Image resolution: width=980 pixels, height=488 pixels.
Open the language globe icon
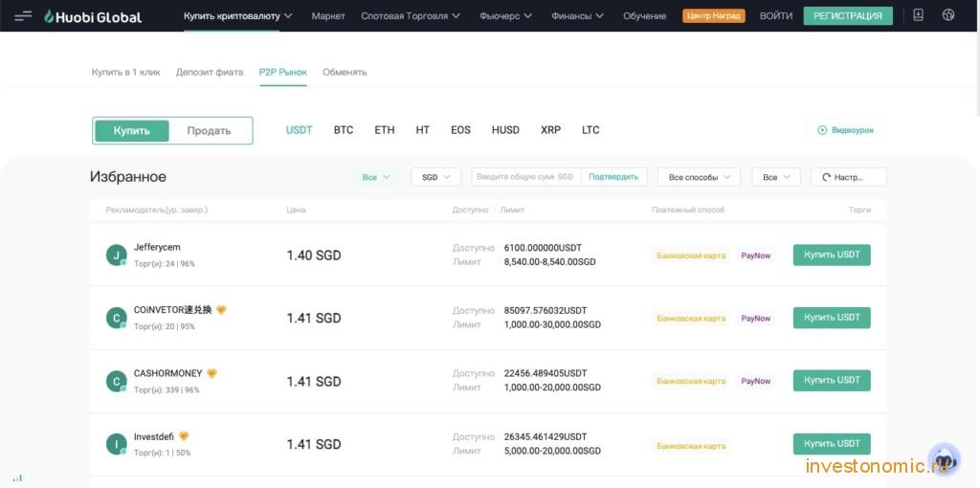[x=948, y=15]
